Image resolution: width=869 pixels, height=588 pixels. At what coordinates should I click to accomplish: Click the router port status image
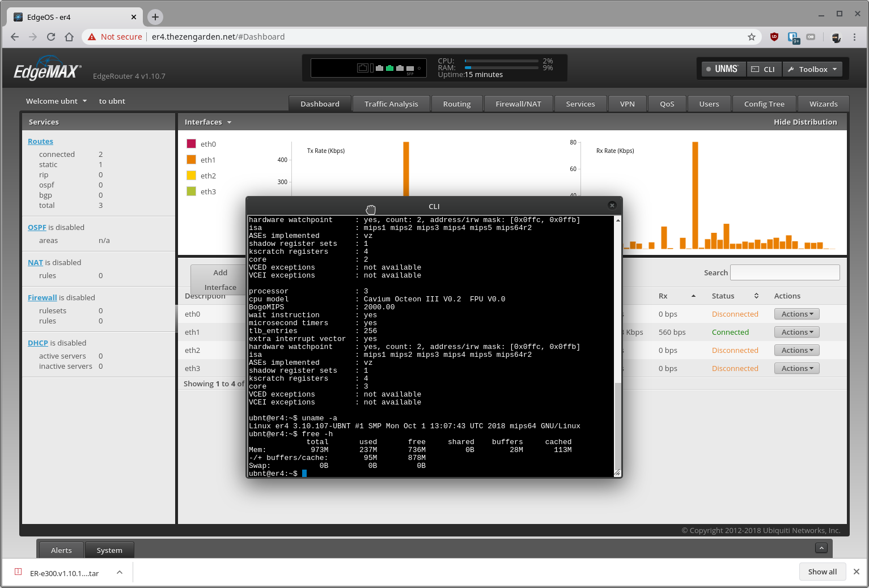click(368, 68)
